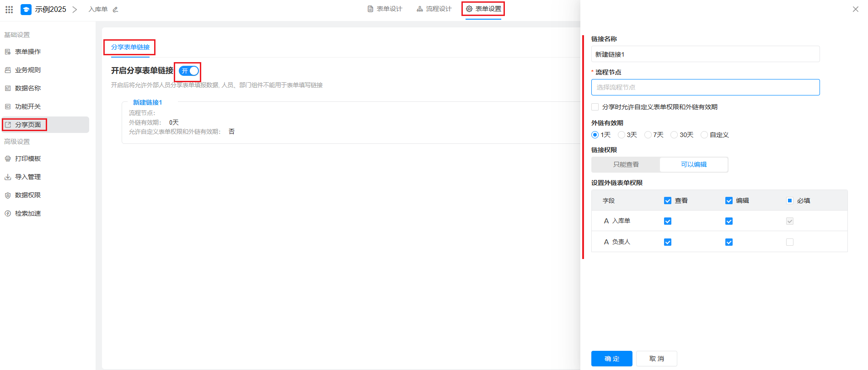Open 数据权限 in the sidebar

[27, 195]
